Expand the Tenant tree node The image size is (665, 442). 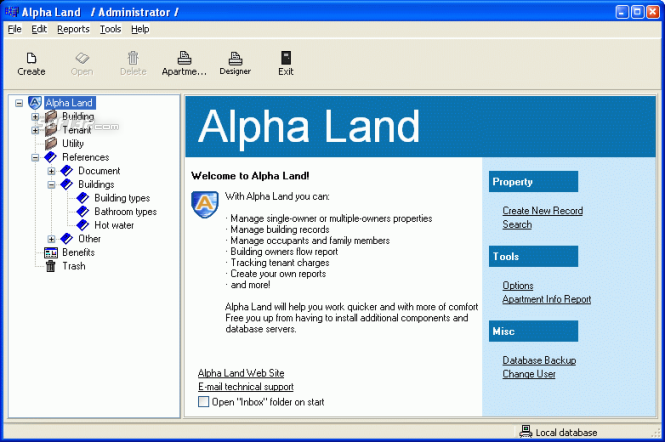(35, 130)
